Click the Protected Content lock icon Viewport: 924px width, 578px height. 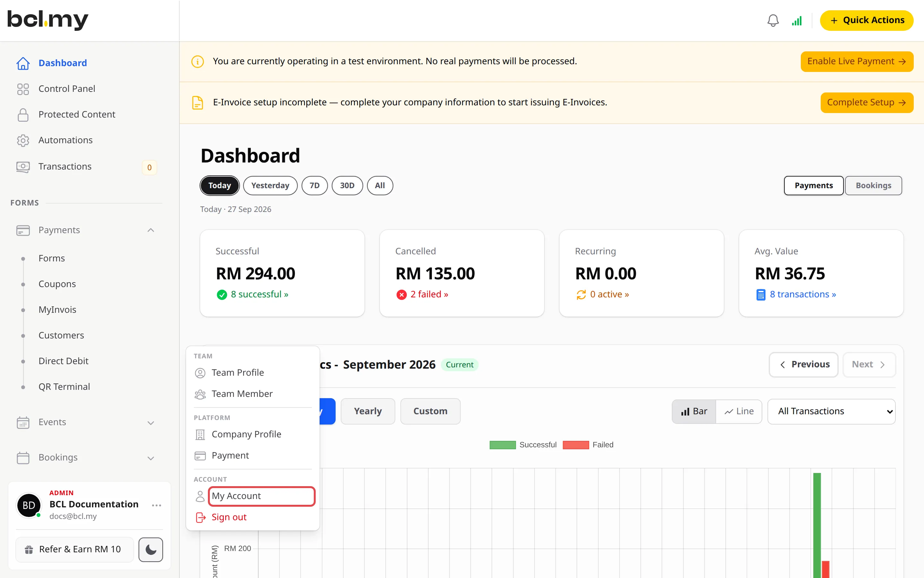pos(23,115)
